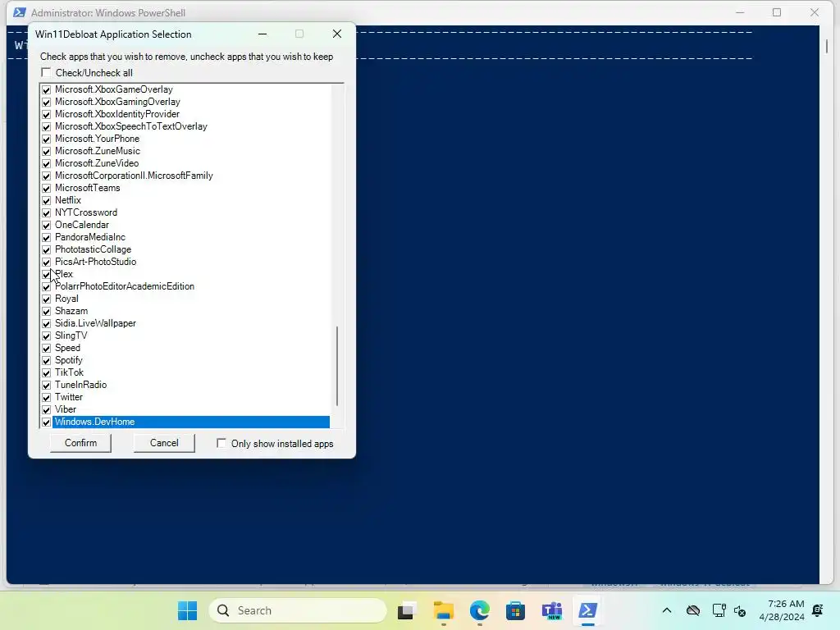Open the Windows Start menu
The image size is (840, 630).
[x=188, y=610]
